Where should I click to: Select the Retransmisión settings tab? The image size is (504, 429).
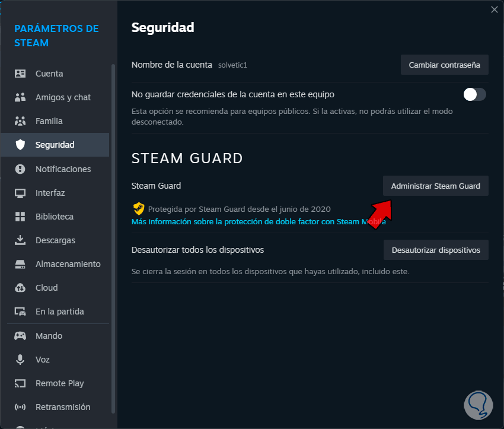pos(63,407)
